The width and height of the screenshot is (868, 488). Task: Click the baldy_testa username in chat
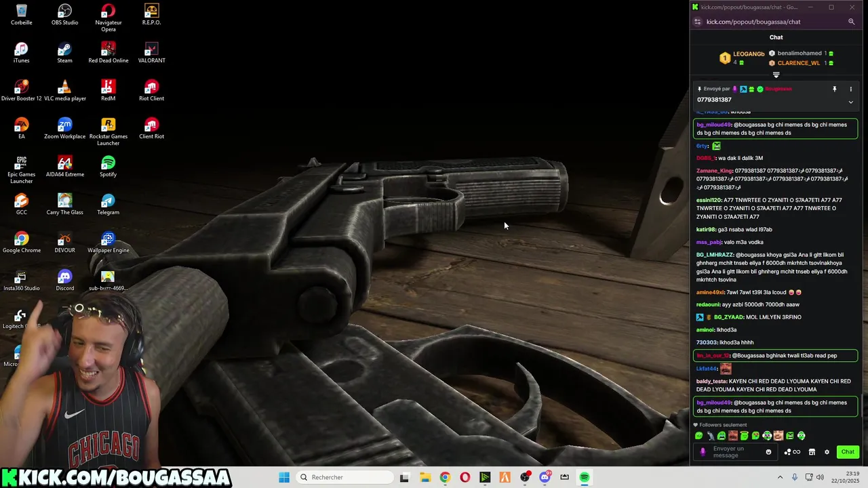pyautogui.click(x=711, y=382)
